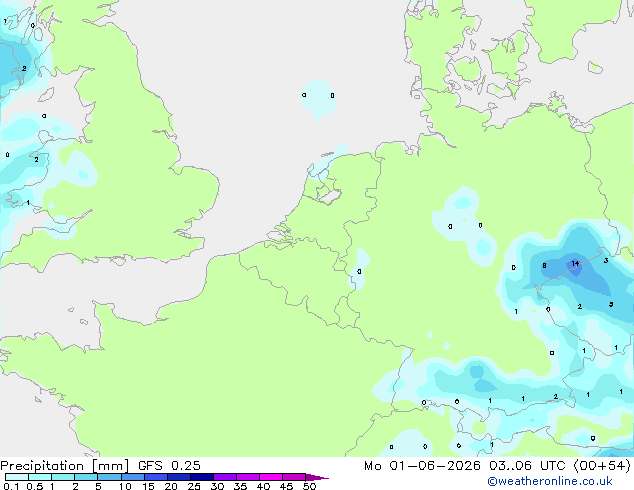Select the 5–10 mm legend color swatch
This screenshot has height=490, width=634.
pyautogui.click(x=109, y=477)
